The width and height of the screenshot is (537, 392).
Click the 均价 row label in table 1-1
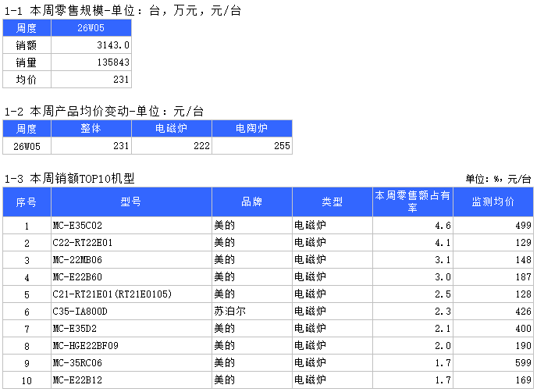coord(27,80)
